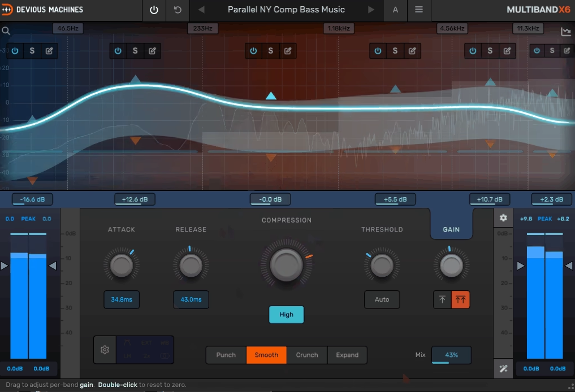575x392 pixels.
Task: Toggle power for the 46.5Hz band
Action: (15, 51)
